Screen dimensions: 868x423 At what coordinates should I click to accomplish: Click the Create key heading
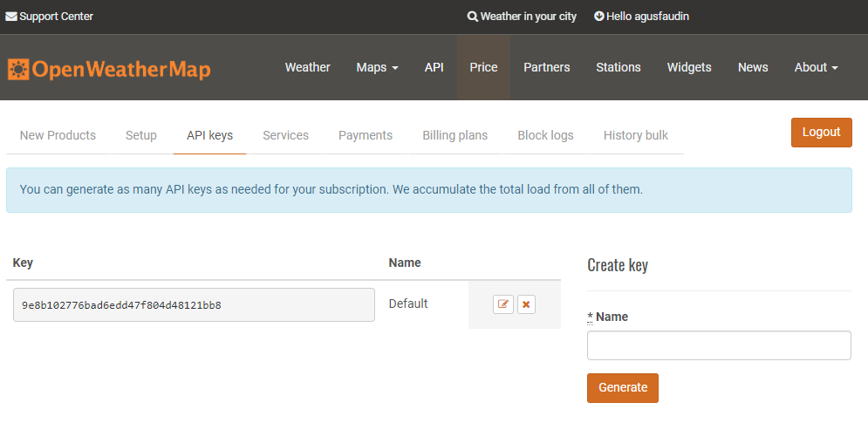coord(618,265)
